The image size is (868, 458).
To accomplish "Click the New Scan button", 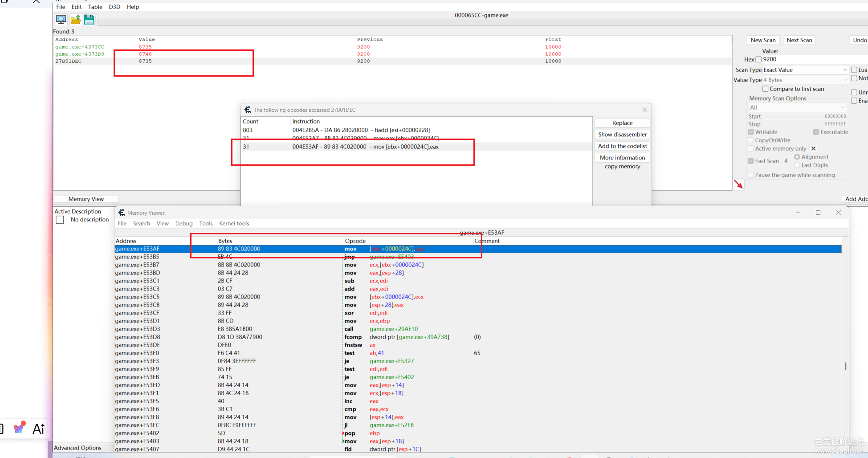I will [x=763, y=40].
